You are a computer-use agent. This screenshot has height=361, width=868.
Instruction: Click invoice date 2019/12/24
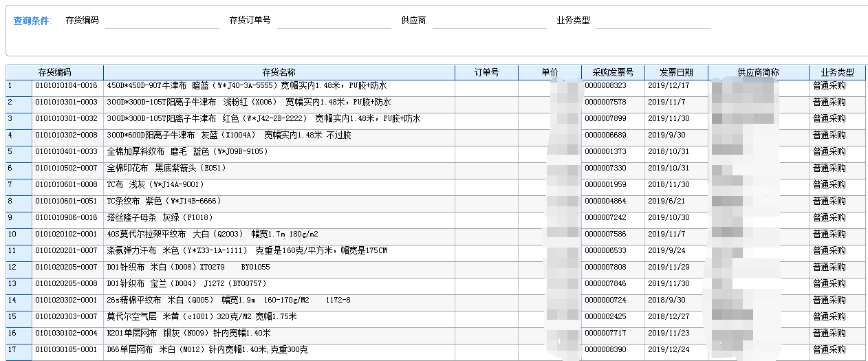click(x=669, y=350)
